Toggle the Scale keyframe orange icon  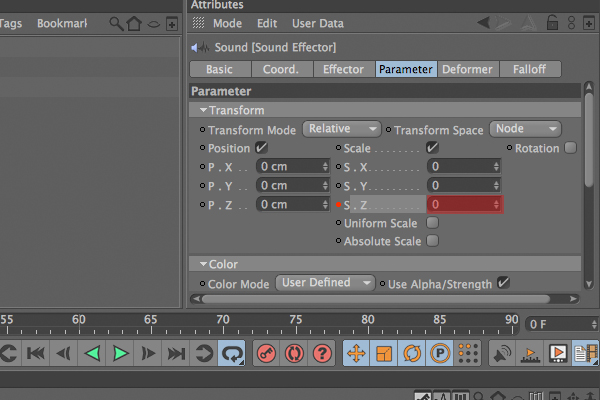click(x=384, y=353)
